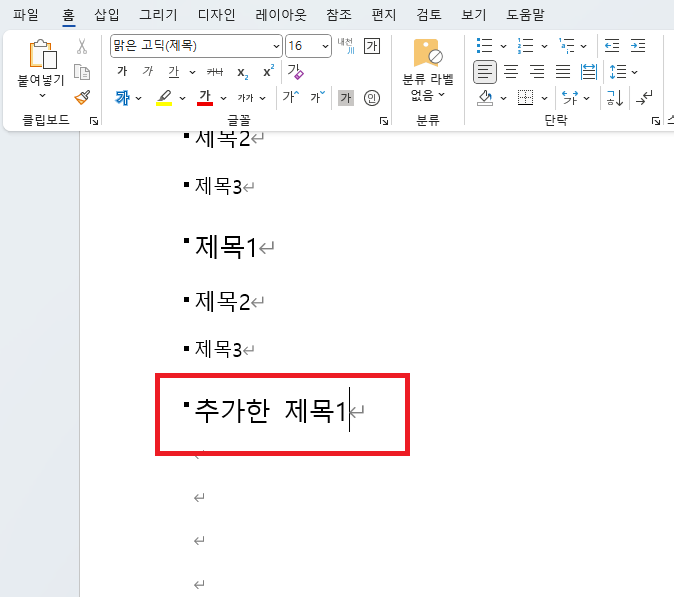The image size is (674, 597).
Task: Apply distributed alignment
Action: (x=588, y=72)
